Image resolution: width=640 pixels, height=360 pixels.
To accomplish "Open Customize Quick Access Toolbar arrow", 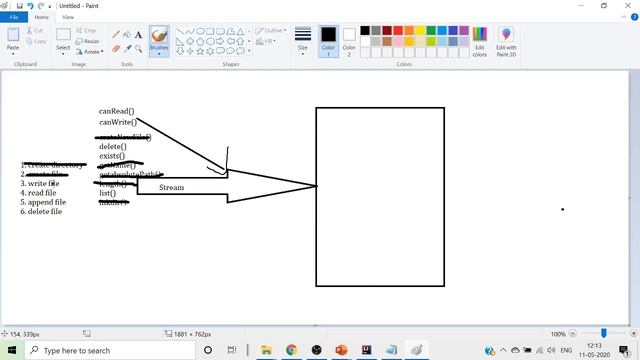I will [50, 6].
